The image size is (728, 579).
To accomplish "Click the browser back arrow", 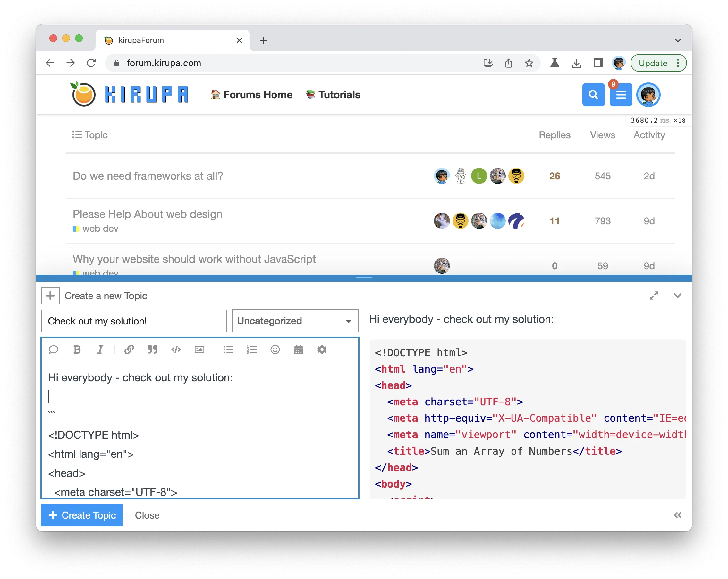I will (x=50, y=63).
